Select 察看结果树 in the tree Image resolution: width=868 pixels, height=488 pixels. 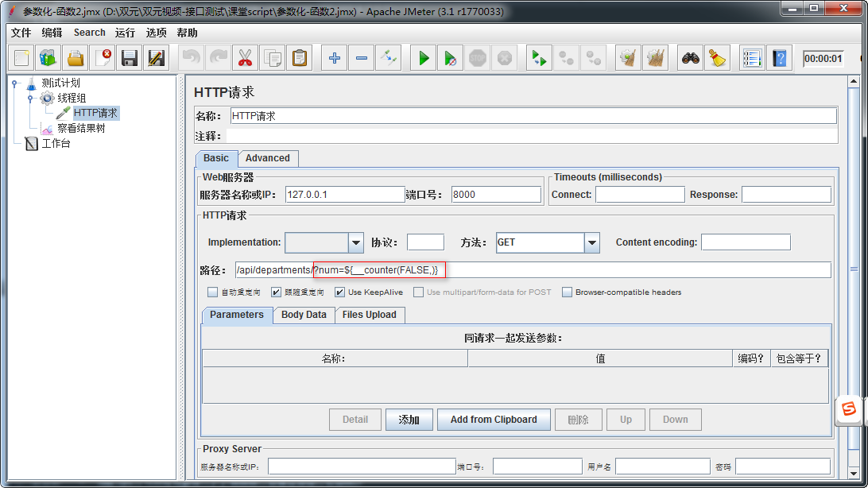81,129
